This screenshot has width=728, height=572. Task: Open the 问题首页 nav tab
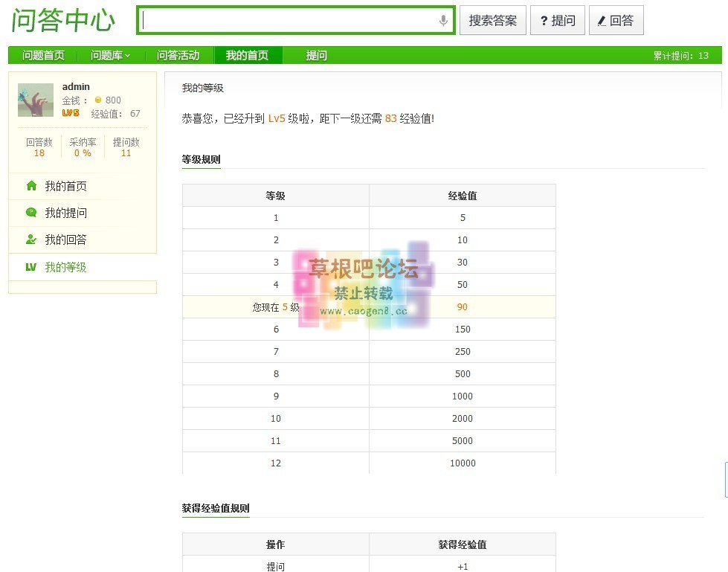click(43, 55)
